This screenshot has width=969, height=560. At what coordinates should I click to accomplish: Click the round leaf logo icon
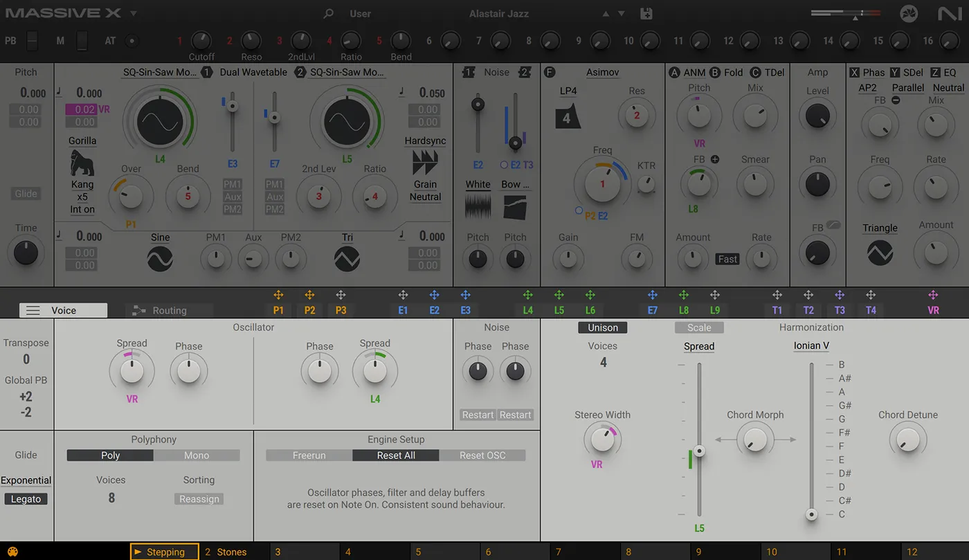909,13
